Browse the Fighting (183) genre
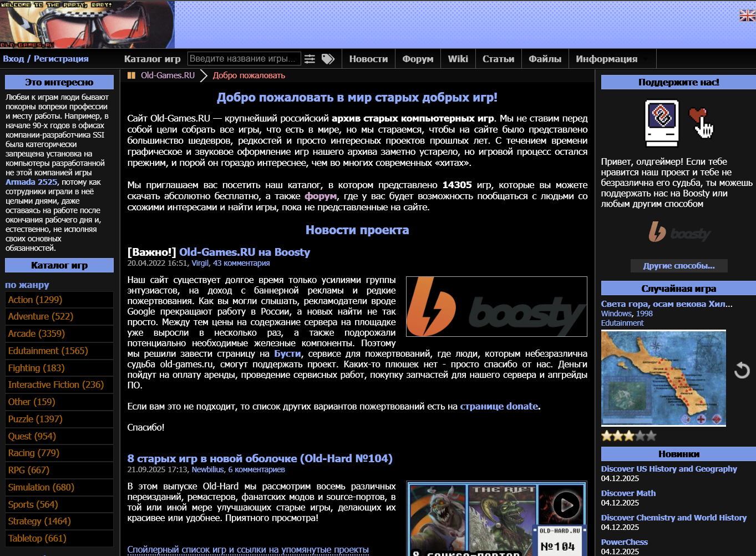The width and height of the screenshot is (756, 556). [x=59, y=368]
